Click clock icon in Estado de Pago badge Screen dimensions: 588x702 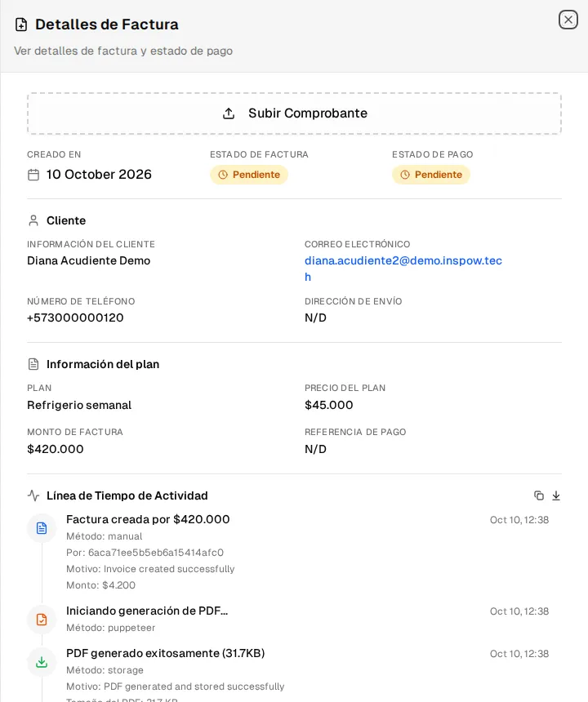pyautogui.click(x=405, y=175)
